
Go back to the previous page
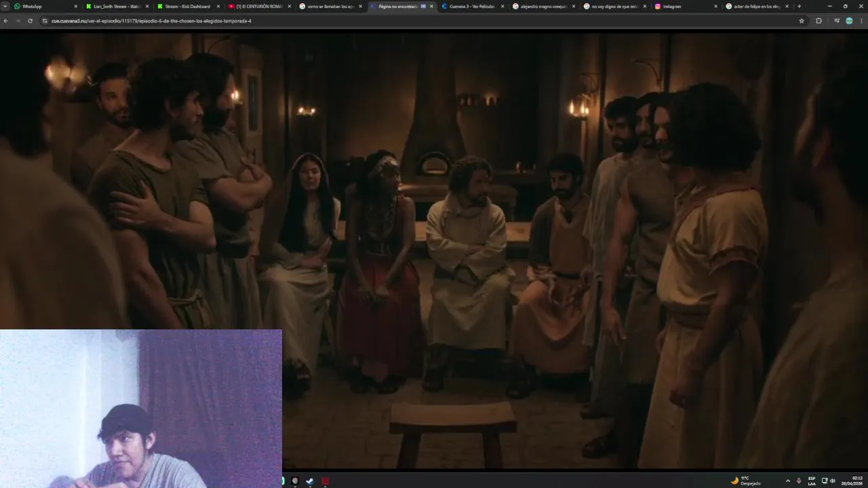(5, 21)
